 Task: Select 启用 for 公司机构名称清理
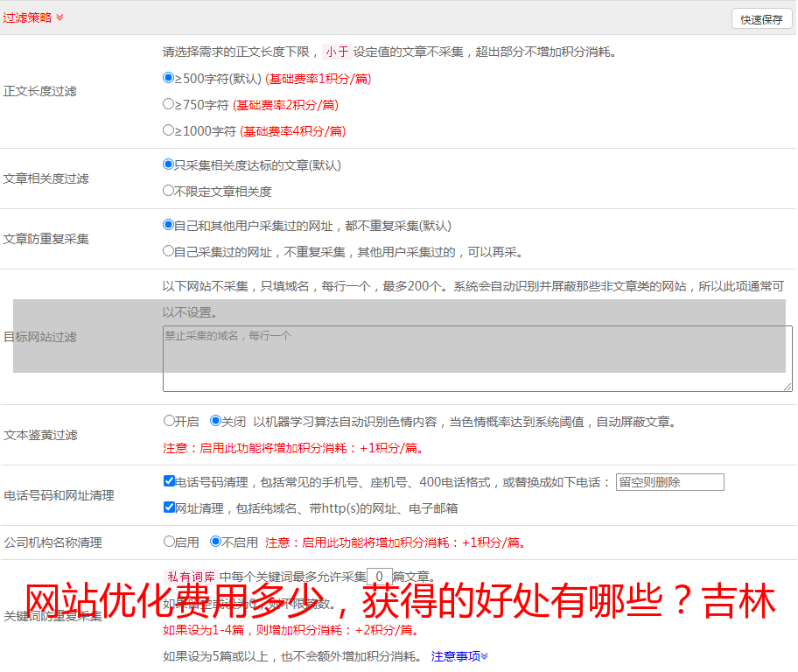pos(169,542)
